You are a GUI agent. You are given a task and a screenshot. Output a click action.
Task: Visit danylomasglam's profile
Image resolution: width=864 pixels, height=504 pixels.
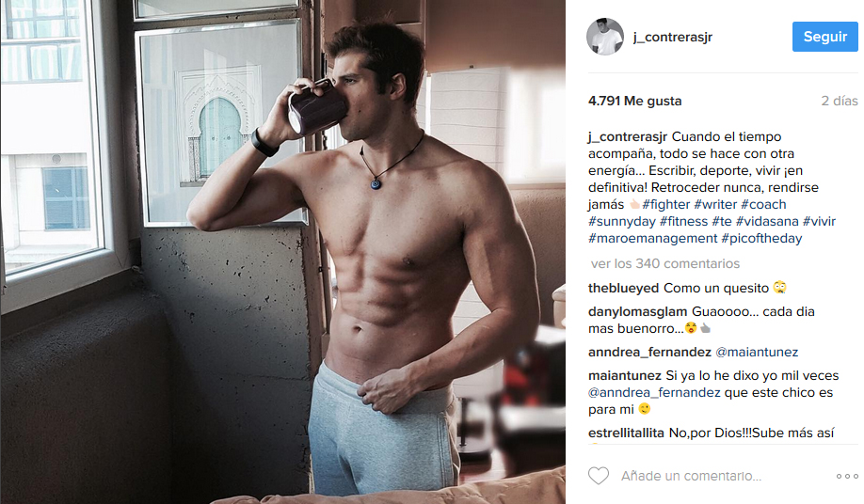click(637, 311)
